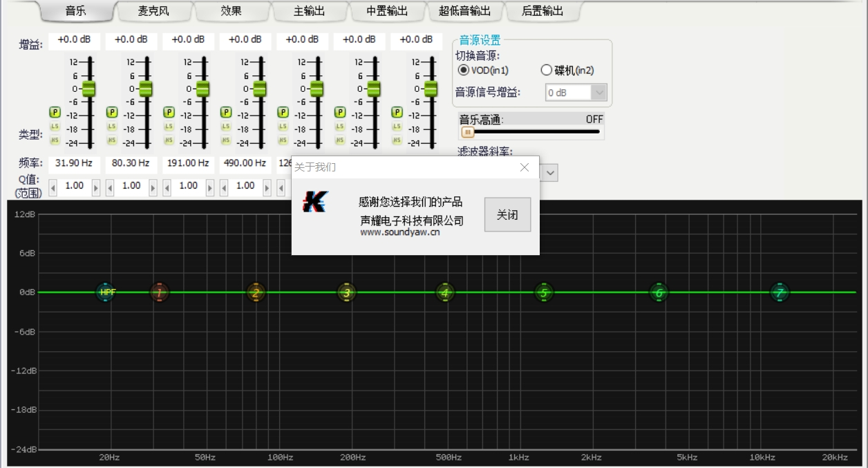This screenshot has height=468, width=868.
Task: Decrease Q value for 31.90 Hz band
Action: 53,187
